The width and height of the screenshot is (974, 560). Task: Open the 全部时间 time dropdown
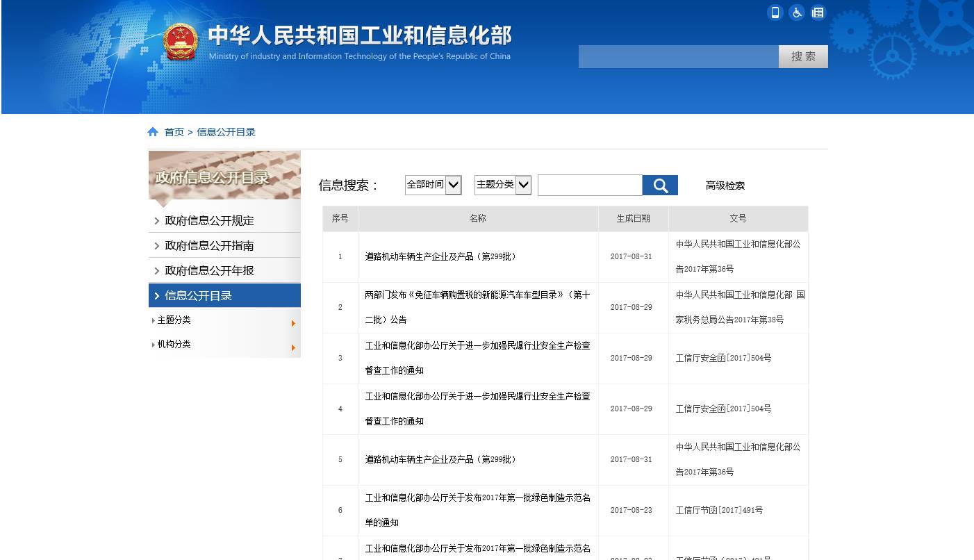click(x=434, y=185)
